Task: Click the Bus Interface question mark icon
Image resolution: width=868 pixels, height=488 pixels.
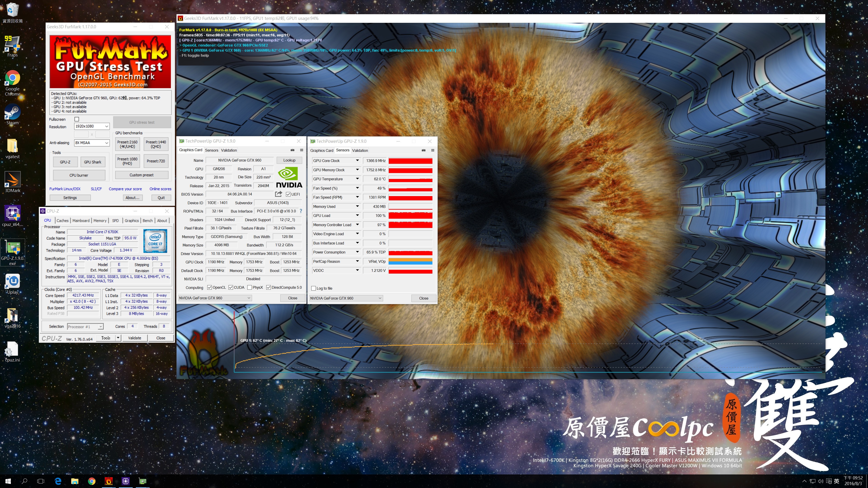Action: pos(301,211)
